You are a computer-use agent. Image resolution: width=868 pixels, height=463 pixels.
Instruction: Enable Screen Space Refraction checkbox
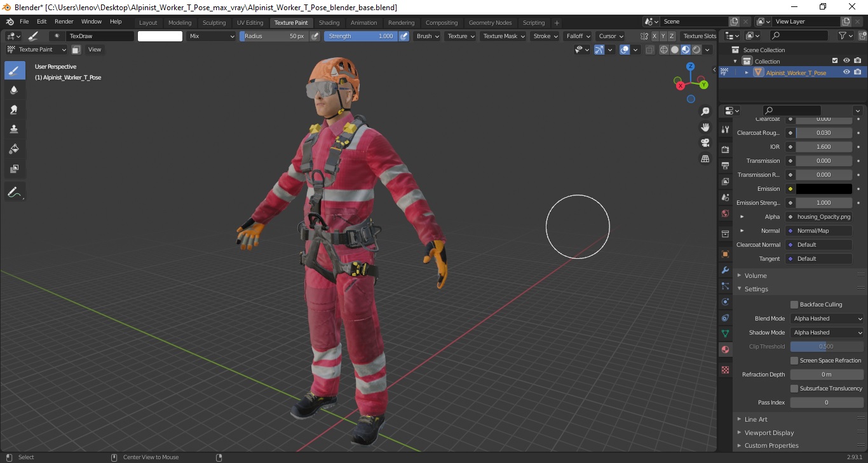pyautogui.click(x=794, y=361)
